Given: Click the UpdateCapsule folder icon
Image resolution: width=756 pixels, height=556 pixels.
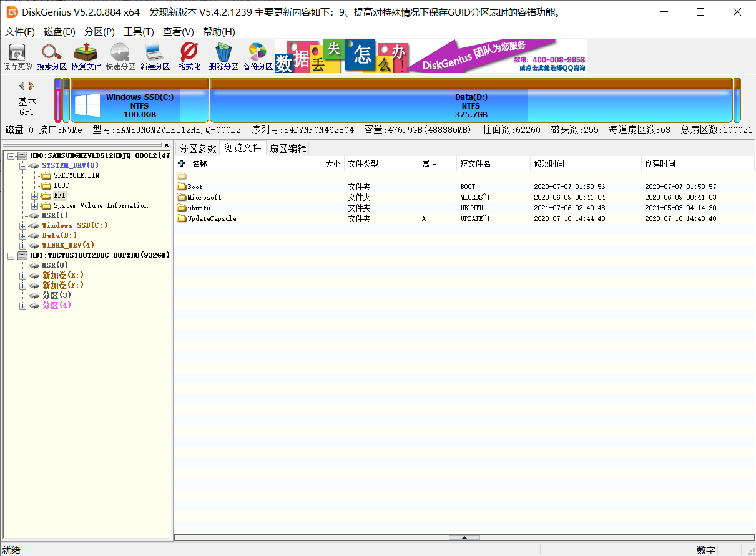Looking at the screenshot, I should pyautogui.click(x=182, y=218).
